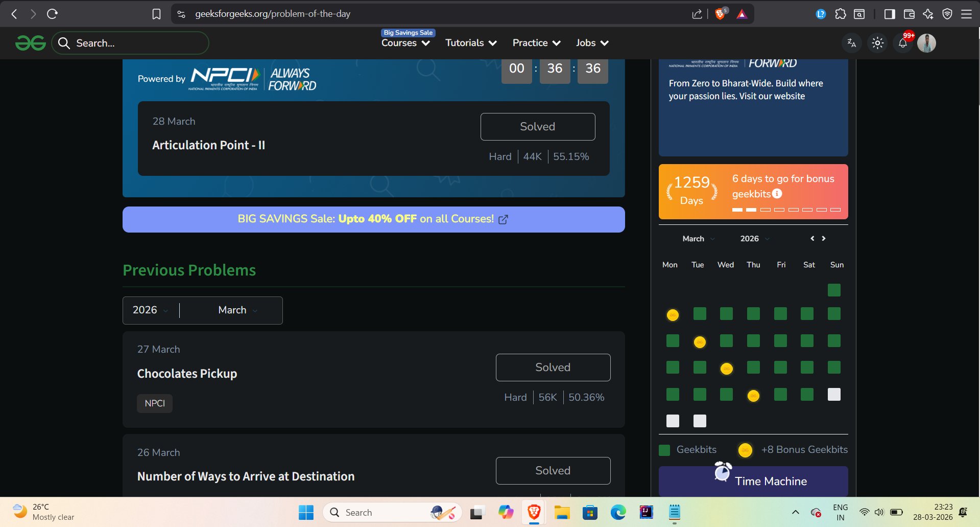Click the Windows taskbar search box
980x527 pixels.
(392, 512)
